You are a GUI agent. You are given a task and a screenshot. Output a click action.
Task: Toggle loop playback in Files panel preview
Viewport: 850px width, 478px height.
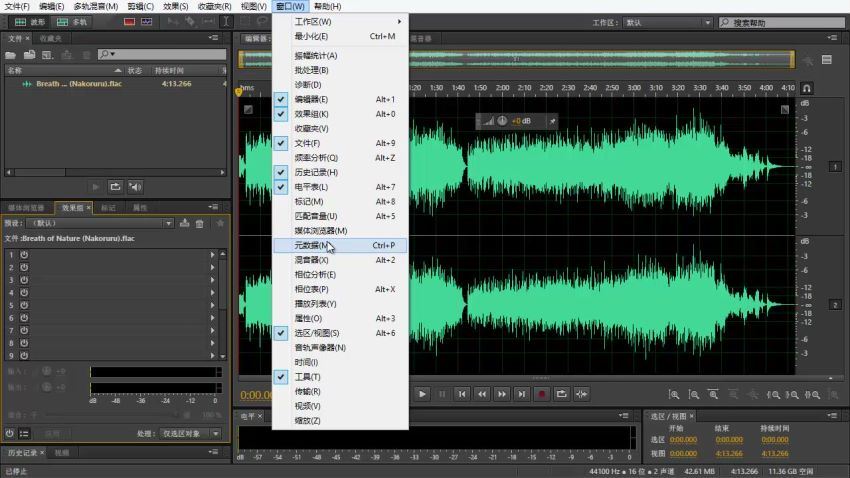click(115, 186)
